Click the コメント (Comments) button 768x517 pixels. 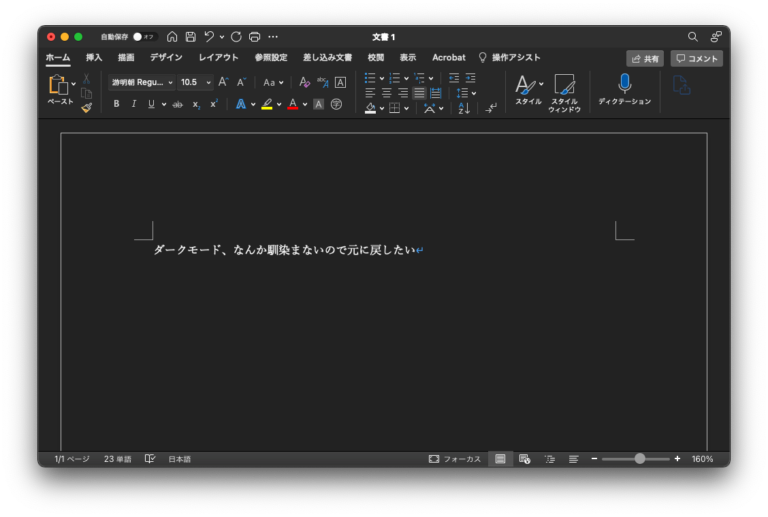(696, 59)
